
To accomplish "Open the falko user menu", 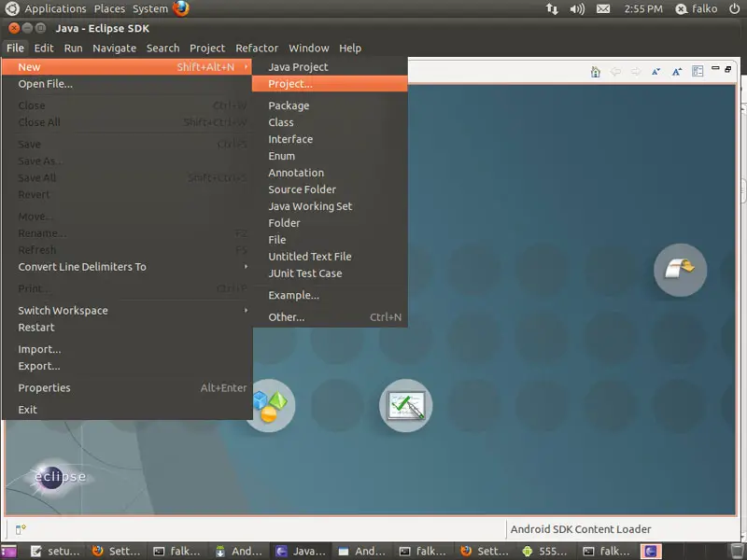I will (x=697, y=9).
